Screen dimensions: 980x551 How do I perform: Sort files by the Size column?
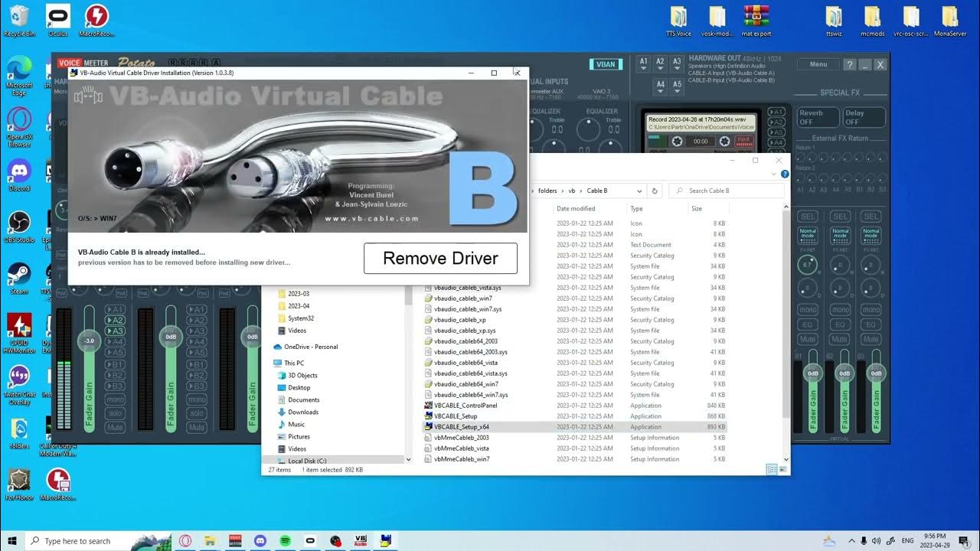click(697, 208)
